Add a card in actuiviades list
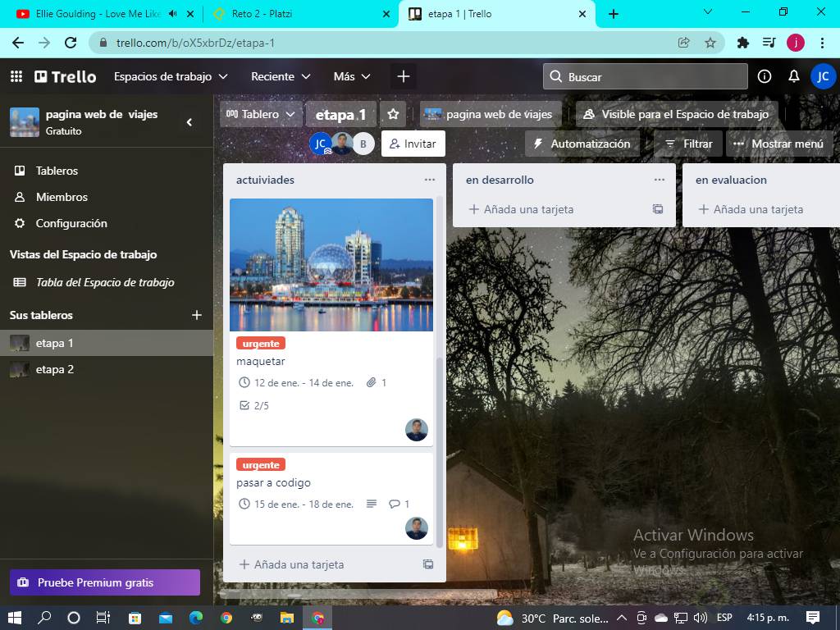This screenshot has width=840, height=630. pos(291,564)
